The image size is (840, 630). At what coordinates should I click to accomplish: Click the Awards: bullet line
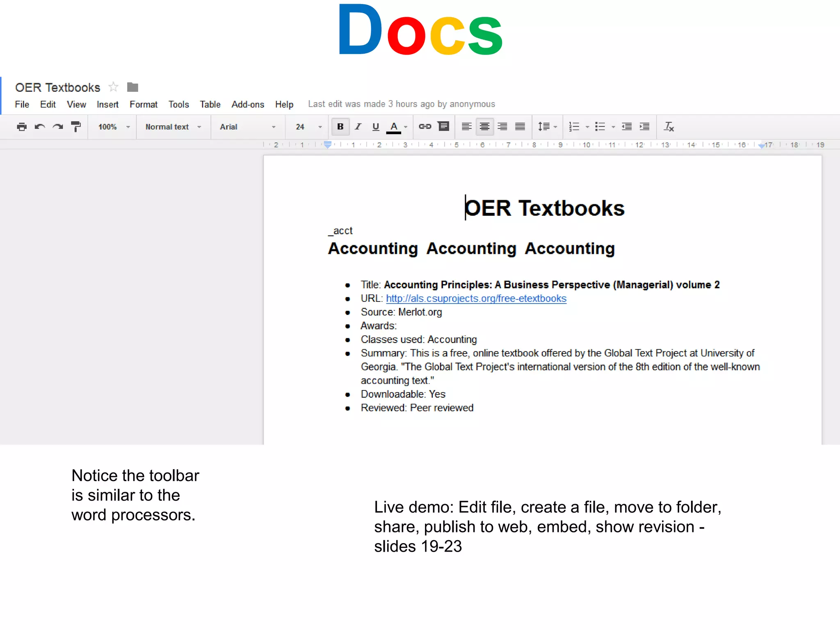point(379,326)
